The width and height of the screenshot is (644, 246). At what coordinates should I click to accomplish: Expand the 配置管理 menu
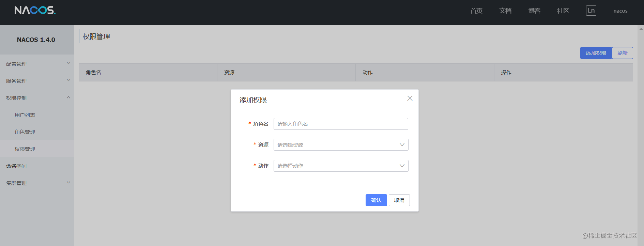(x=37, y=64)
